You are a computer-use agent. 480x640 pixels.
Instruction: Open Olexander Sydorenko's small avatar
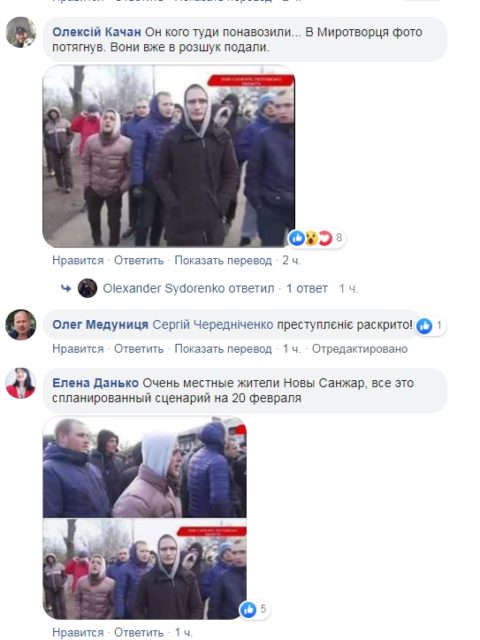(x=87, y=288)
